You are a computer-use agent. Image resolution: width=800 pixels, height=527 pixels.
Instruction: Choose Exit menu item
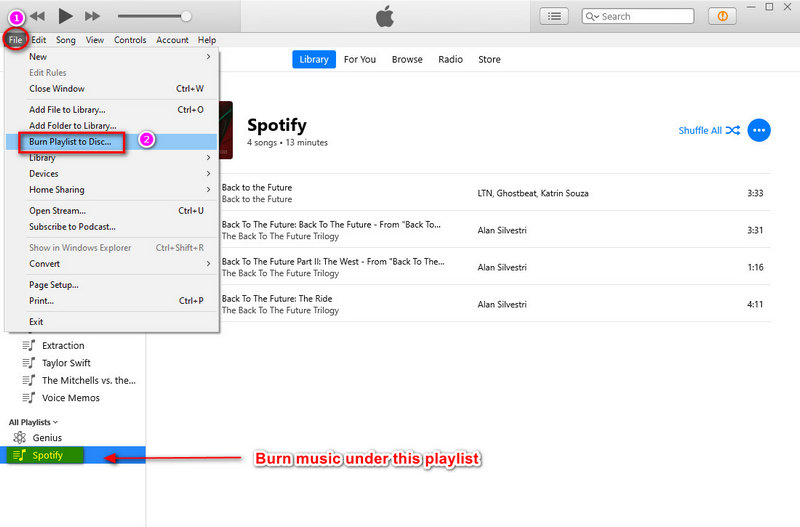[111, 322]
